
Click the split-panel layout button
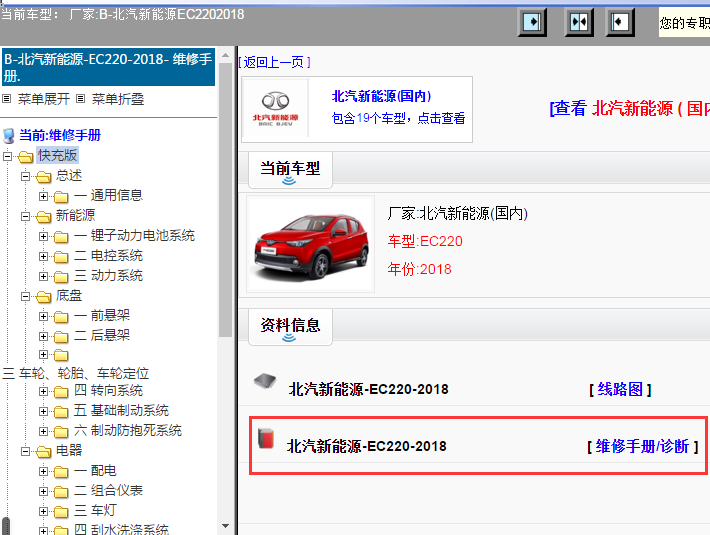579,22
